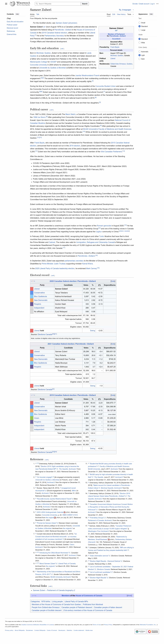The width and height of the screenshot is (164, 644).
Task: Select the Standard width option
Action: 140,39
